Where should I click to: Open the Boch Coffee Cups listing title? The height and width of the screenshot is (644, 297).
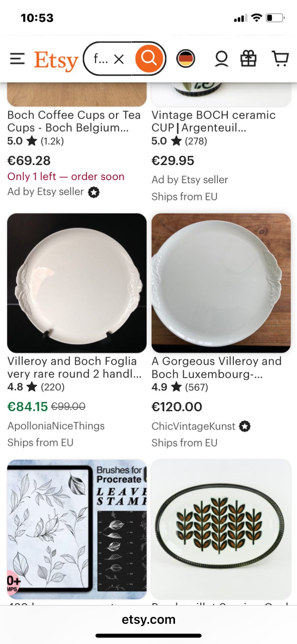click(x=74, y=121)
